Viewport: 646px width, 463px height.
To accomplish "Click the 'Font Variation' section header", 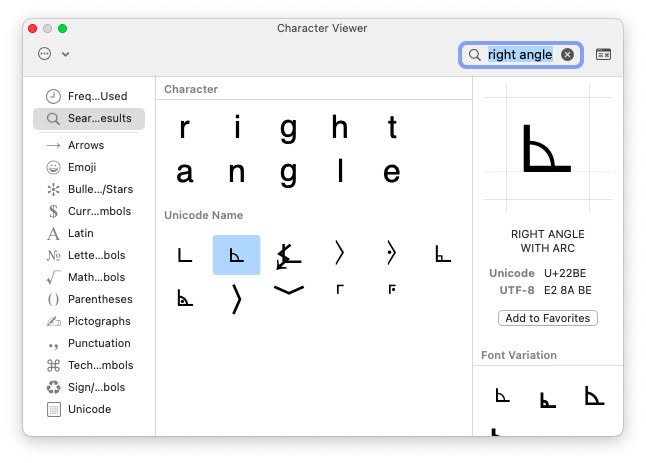I will (519, 355).
